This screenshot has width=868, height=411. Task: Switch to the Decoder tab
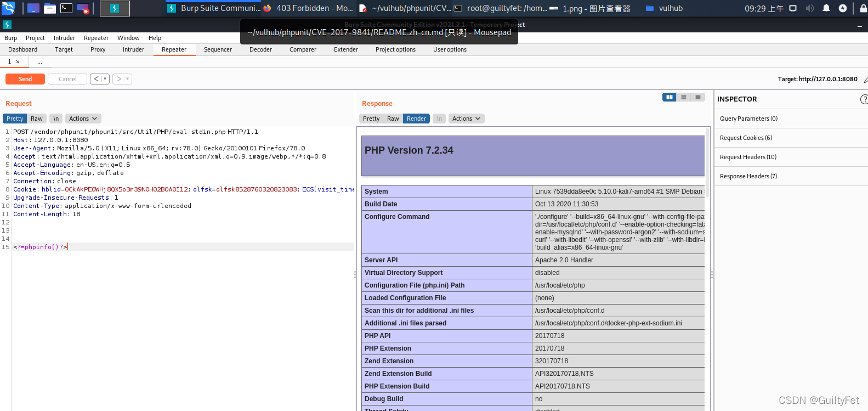(x=260, y=49)
